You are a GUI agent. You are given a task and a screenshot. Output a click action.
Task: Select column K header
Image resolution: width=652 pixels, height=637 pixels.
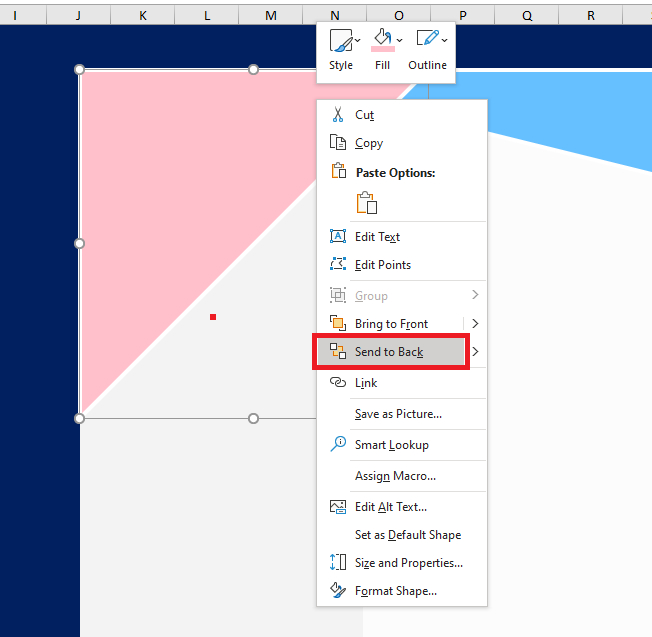point(143,15)
